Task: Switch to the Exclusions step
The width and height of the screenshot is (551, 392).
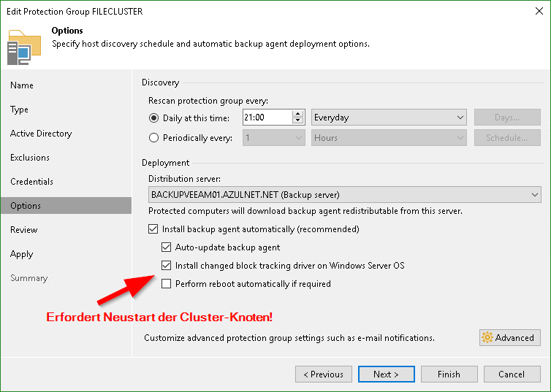Action: 30,158
